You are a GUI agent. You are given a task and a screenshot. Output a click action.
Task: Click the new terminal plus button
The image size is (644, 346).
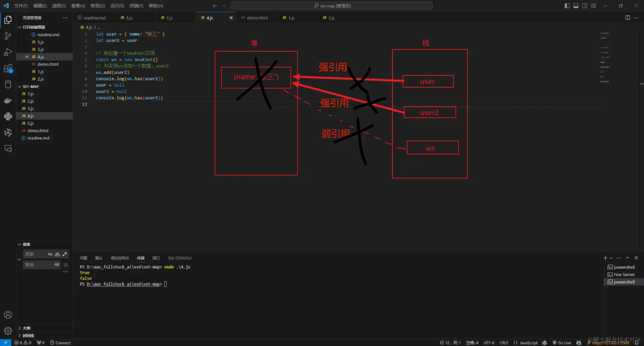click(x=605, y=258)
